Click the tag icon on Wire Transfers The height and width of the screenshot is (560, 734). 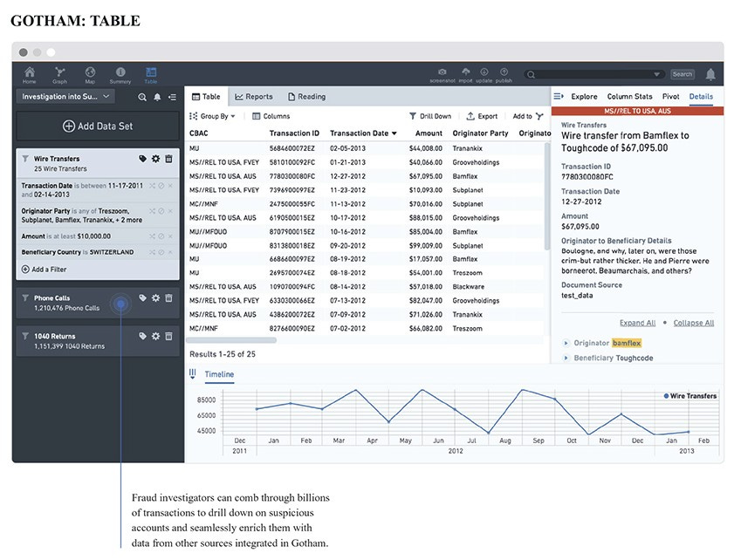pos(143,159)
